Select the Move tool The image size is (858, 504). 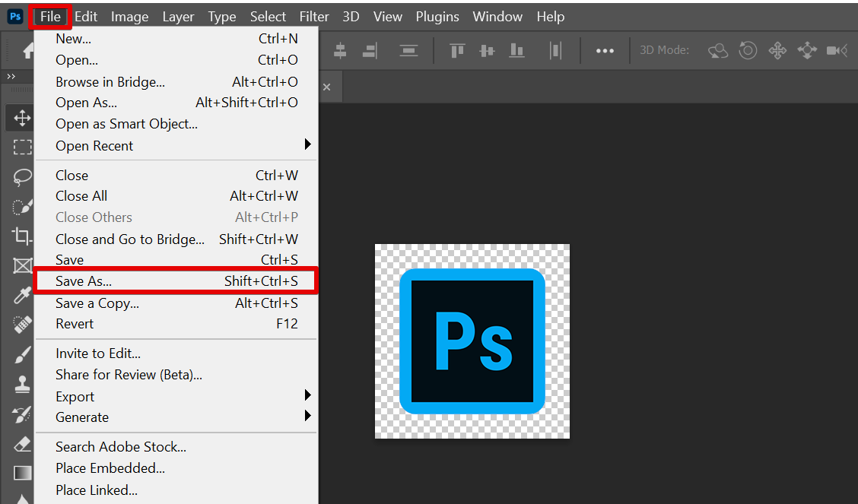coord(22,118)
